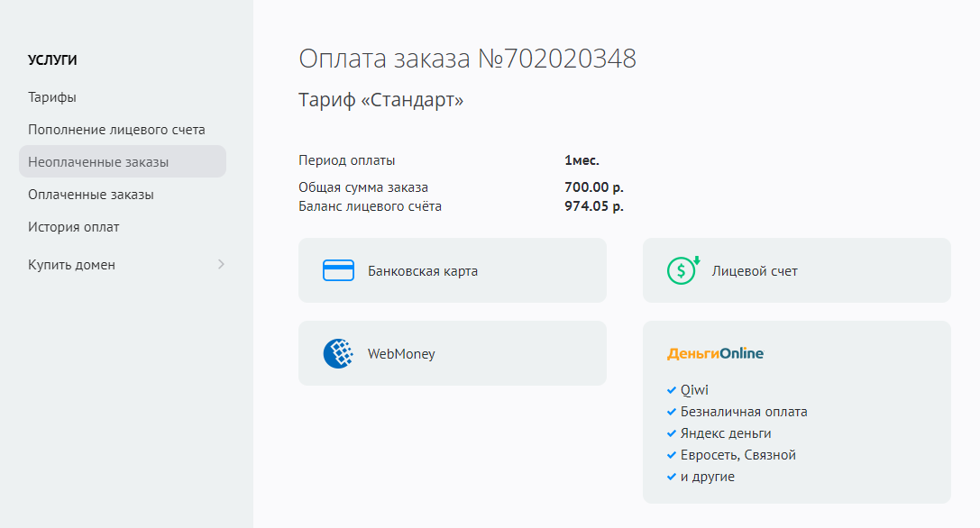Choose Лицевой счет payment method
This screenshot has height=528, width=980.
click(755, 270)
